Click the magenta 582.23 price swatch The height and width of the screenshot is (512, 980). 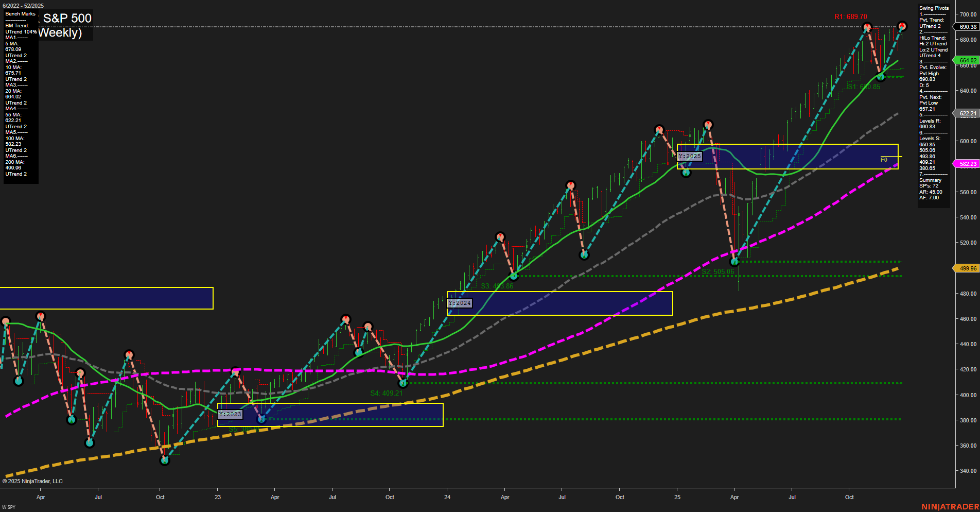click(967, 164)
